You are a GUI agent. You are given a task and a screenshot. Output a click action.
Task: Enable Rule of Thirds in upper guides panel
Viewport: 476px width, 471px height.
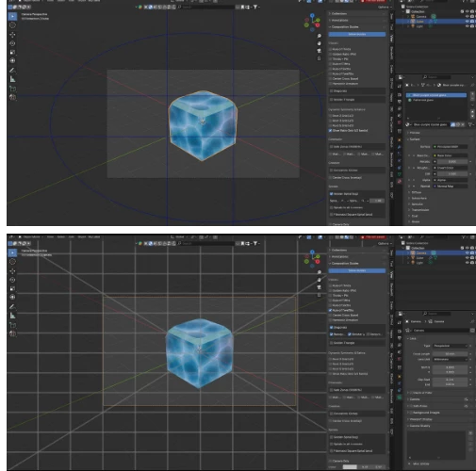point(331,49)
